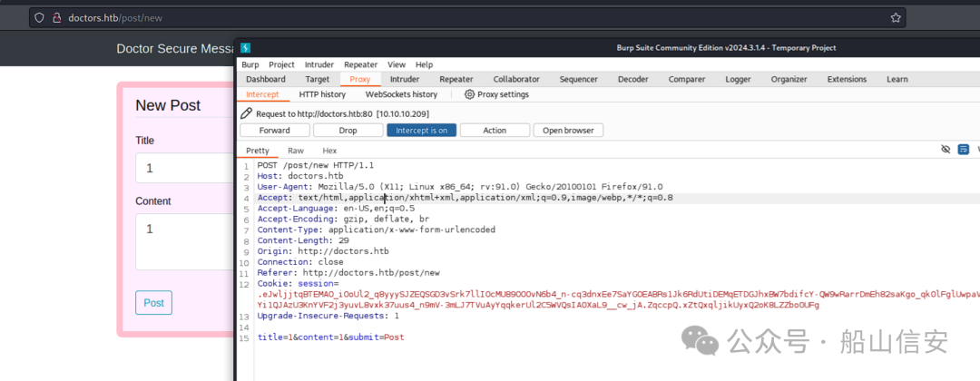Click the Accept-Encoding header line
The width and height of the screenshot is (980, 381).
tap(343, 220)
